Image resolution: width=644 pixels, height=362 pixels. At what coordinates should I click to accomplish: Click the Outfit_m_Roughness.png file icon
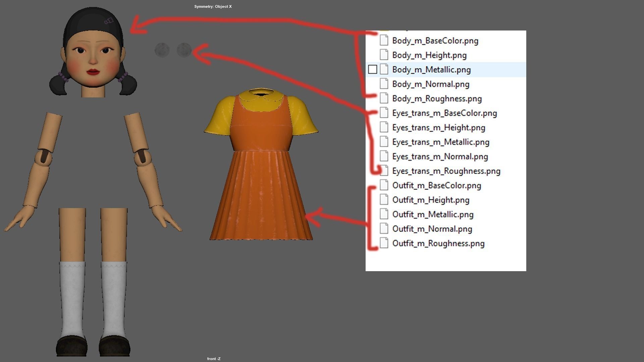[384, 243]
